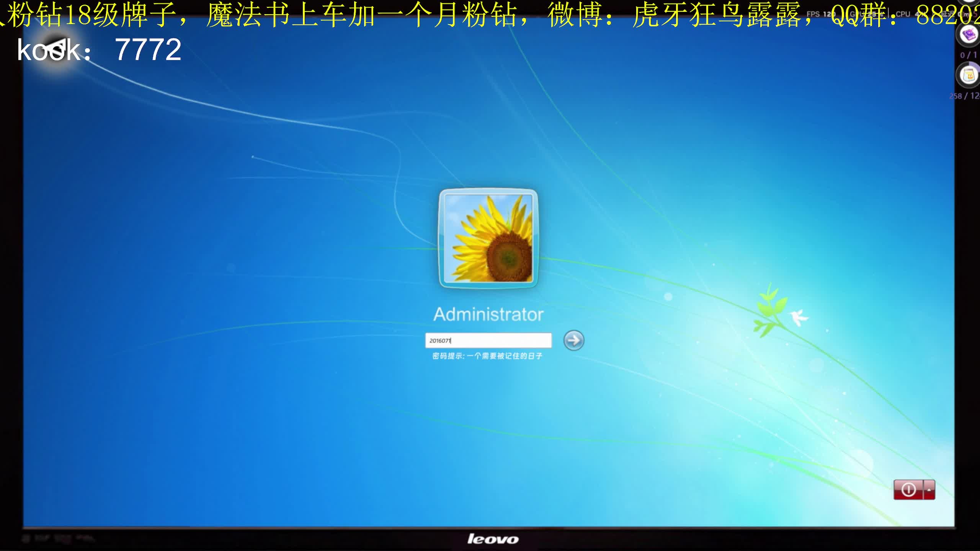Click the jar gift icon on right edge
The height and width of the screenshot is (551, 980).
coord(969,75)
